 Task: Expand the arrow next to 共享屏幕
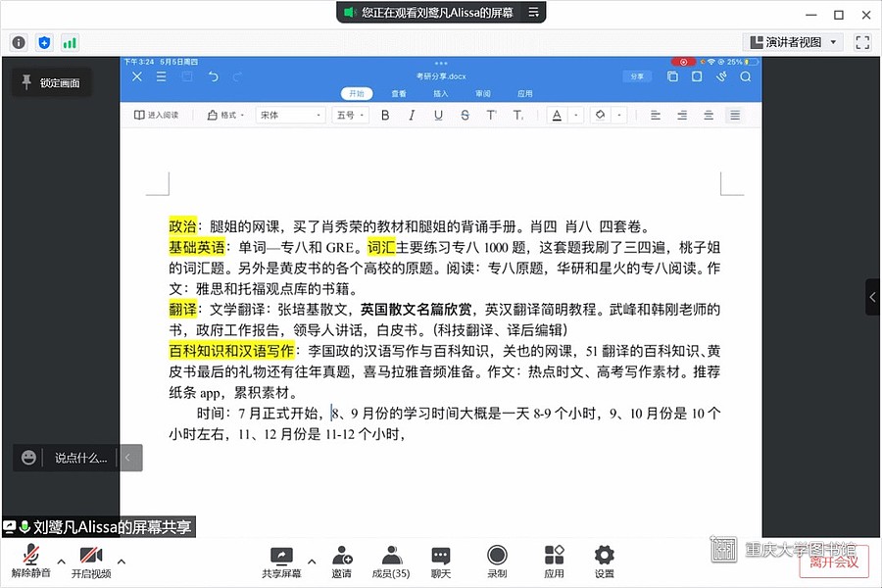pyautogui.click(x=312, y=562)
